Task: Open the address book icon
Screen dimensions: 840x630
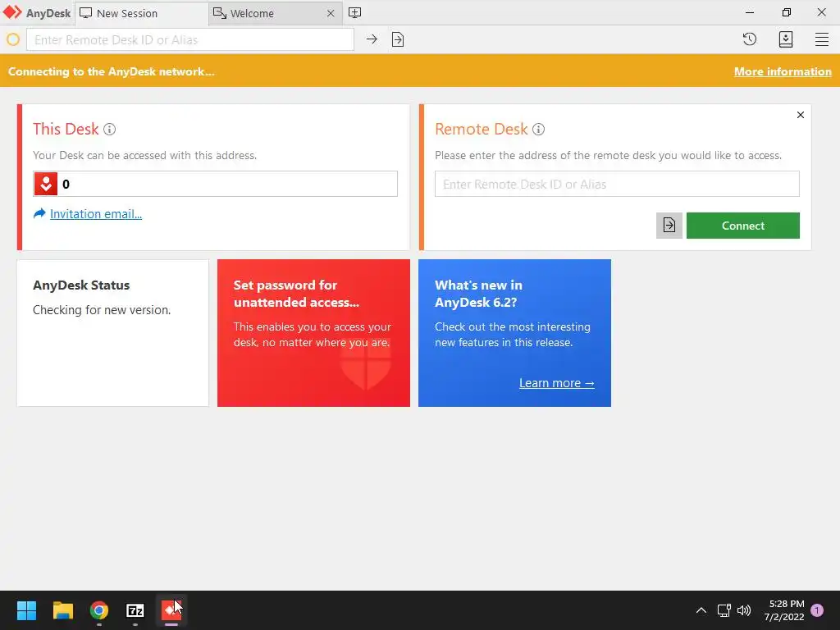Action: coord(785,39)
